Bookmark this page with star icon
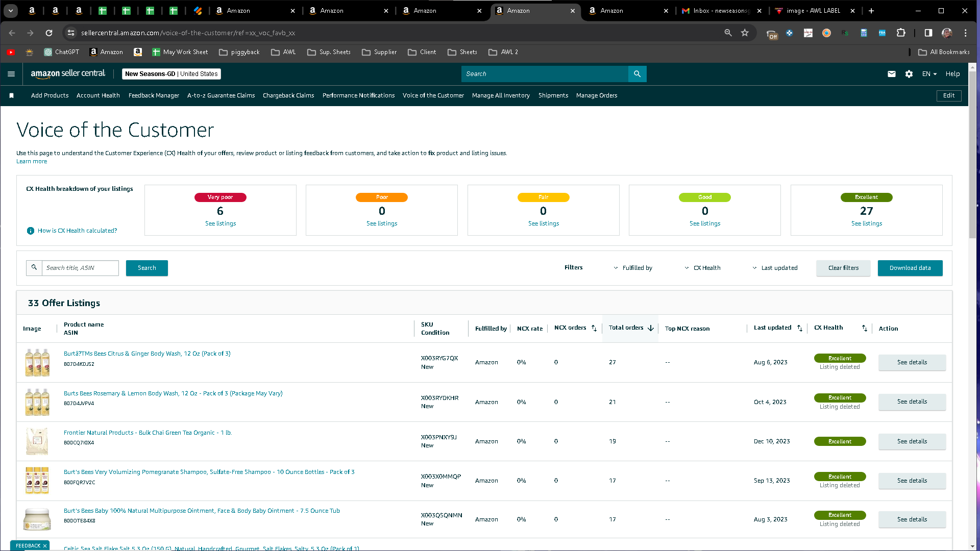 click(745, 33)
